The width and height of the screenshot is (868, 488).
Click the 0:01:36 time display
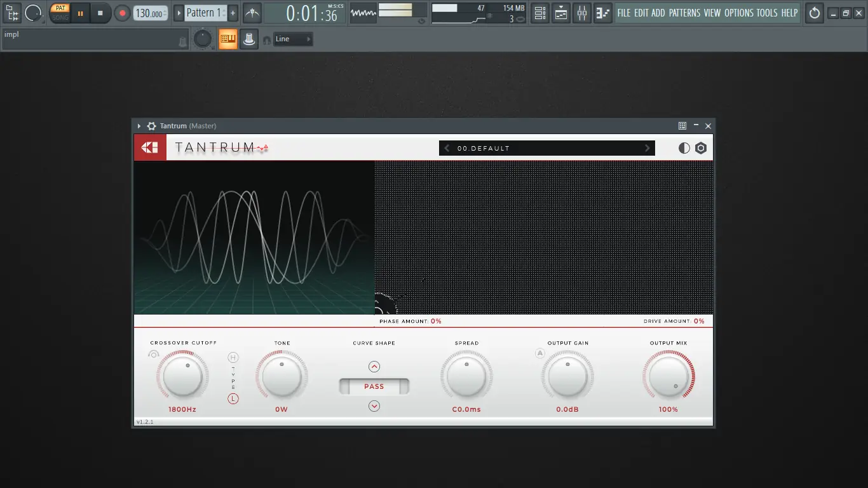click(x=304, y=13)
